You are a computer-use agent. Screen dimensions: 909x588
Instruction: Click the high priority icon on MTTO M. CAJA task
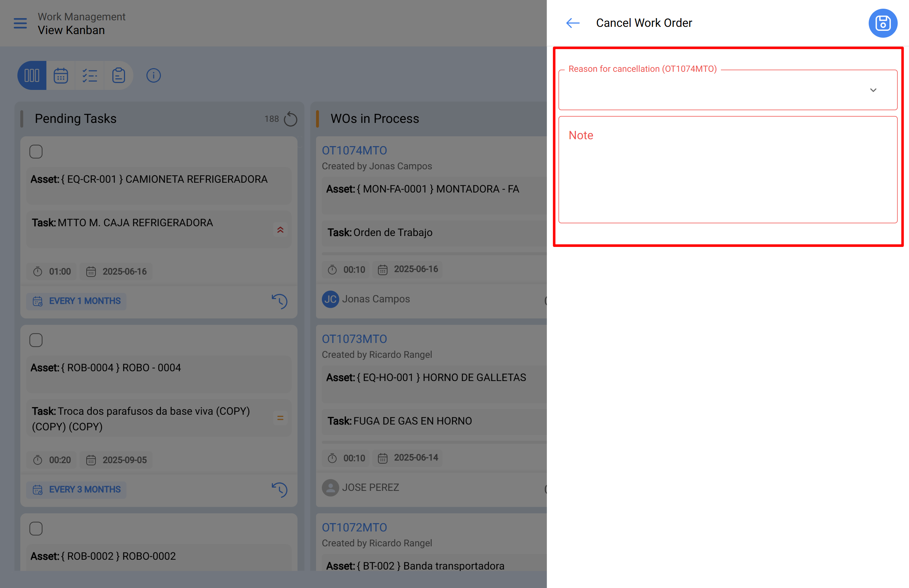(x=280, y=230)
